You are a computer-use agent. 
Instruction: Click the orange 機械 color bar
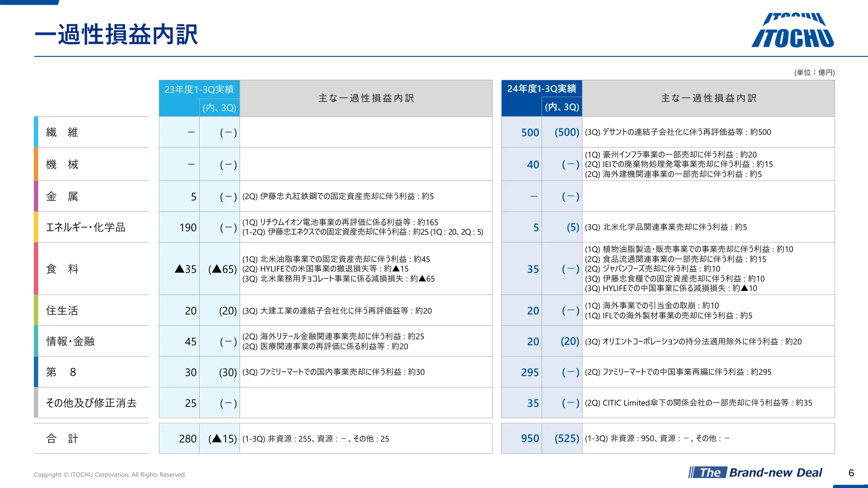coord(36,164)
